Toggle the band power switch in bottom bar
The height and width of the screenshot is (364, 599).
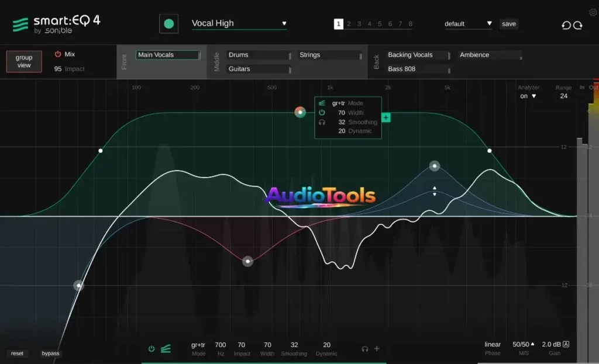pos(152,348)
